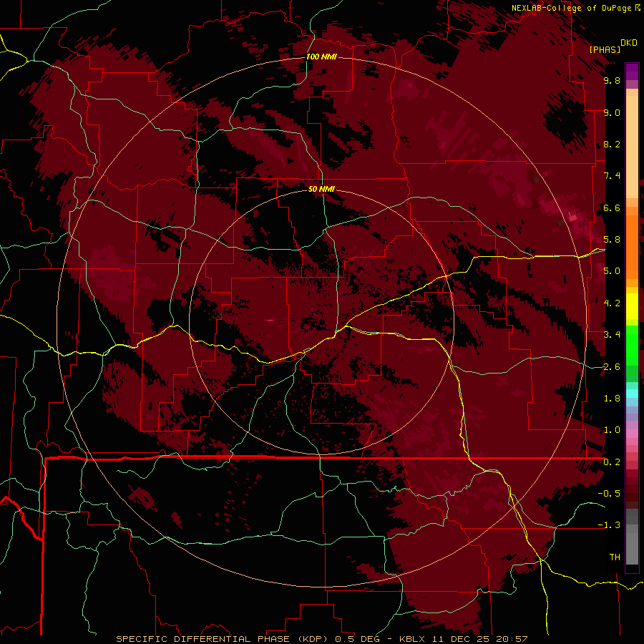
Task: Click the 20:57 timestamp
Action: [x=512, y=639]
